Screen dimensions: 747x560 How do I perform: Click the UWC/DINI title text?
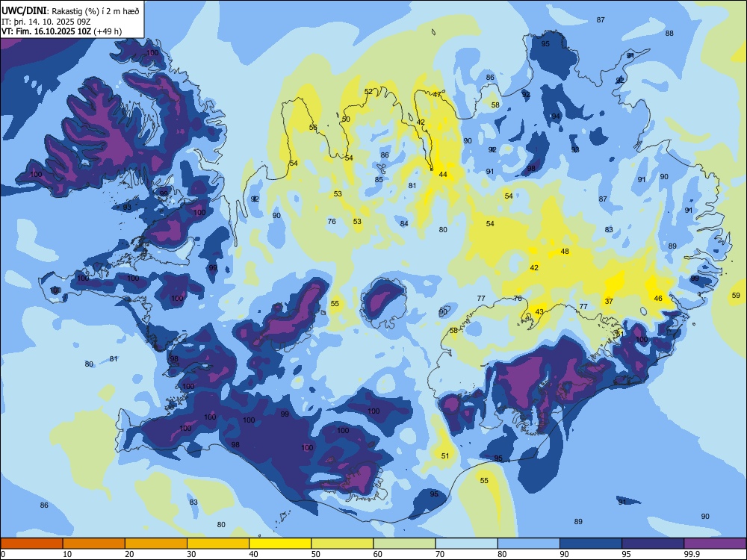(x=25, y=11)
